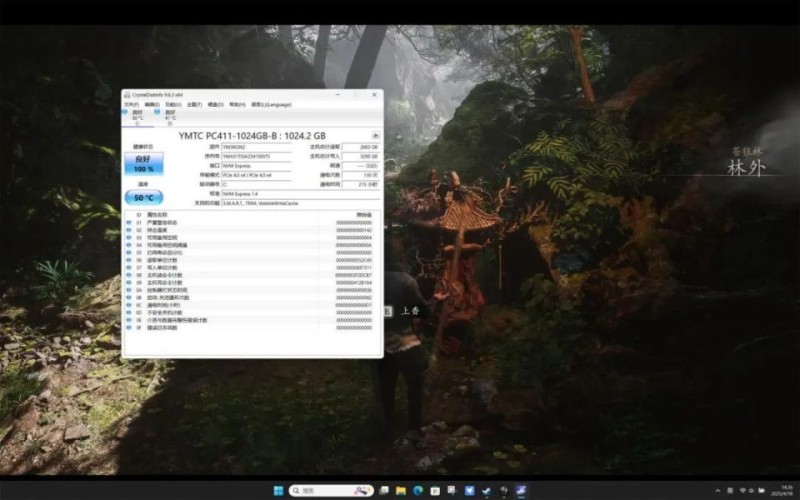
Task: Open the Function (功能) menu
Action: click(173, 104)
